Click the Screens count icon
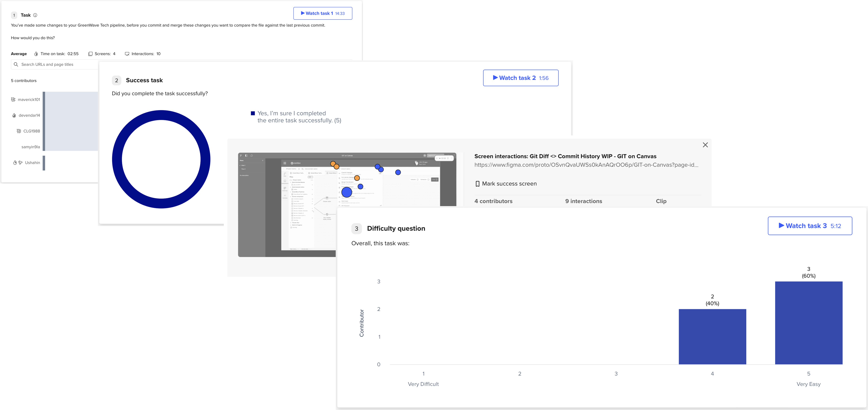Screen dimensions: 868x410 [90, 54]
